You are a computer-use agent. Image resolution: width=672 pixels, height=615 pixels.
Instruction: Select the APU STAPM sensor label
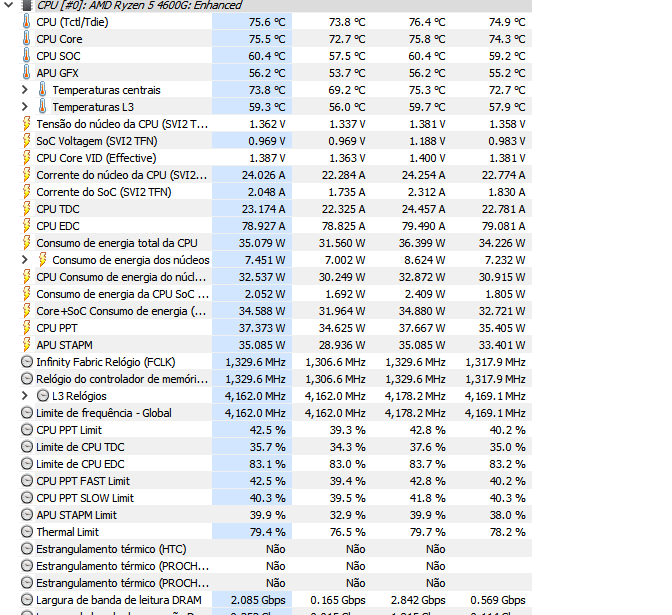(x=64, y=345)
